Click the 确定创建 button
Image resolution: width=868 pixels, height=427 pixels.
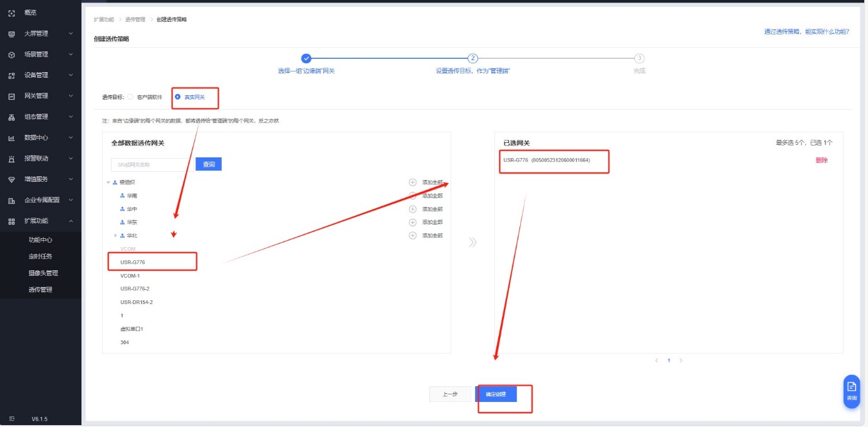coord(496,394)
